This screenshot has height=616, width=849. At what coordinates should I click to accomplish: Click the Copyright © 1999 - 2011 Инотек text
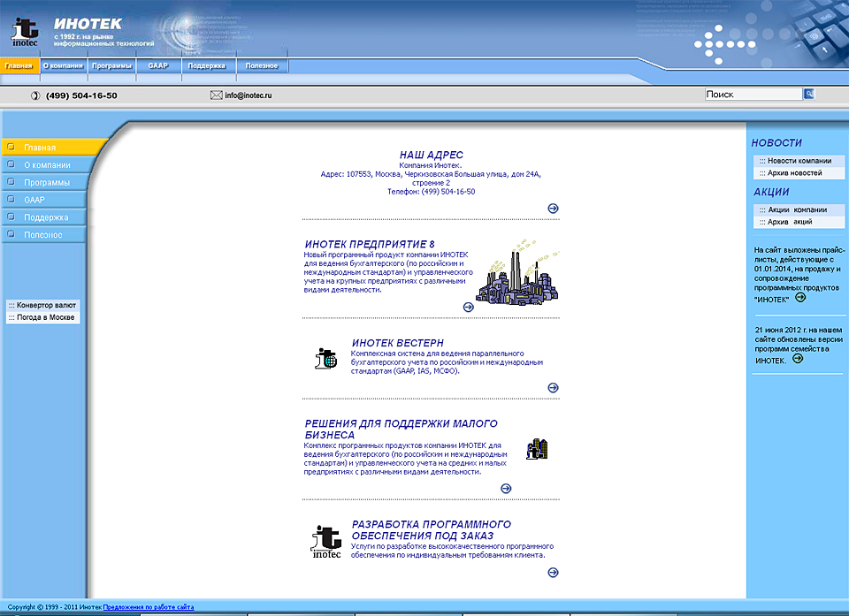(55, 607)
